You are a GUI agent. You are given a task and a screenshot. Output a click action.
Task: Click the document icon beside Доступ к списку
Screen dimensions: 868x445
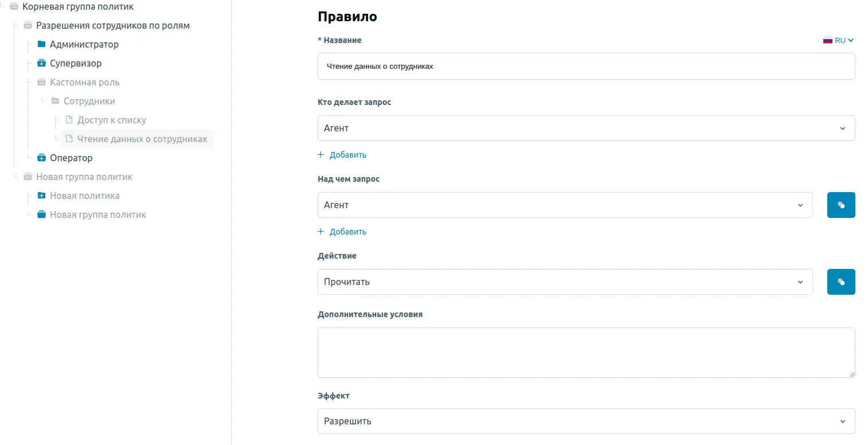pos(69,120)
